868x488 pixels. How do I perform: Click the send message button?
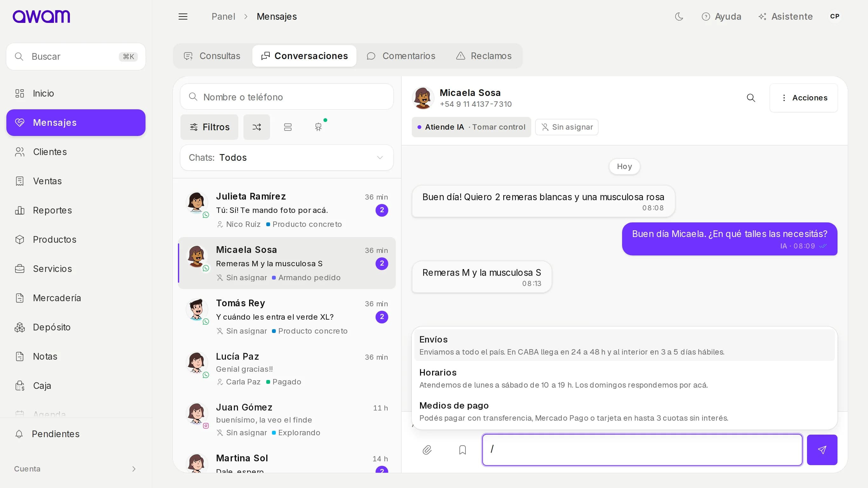click(822, 450)
